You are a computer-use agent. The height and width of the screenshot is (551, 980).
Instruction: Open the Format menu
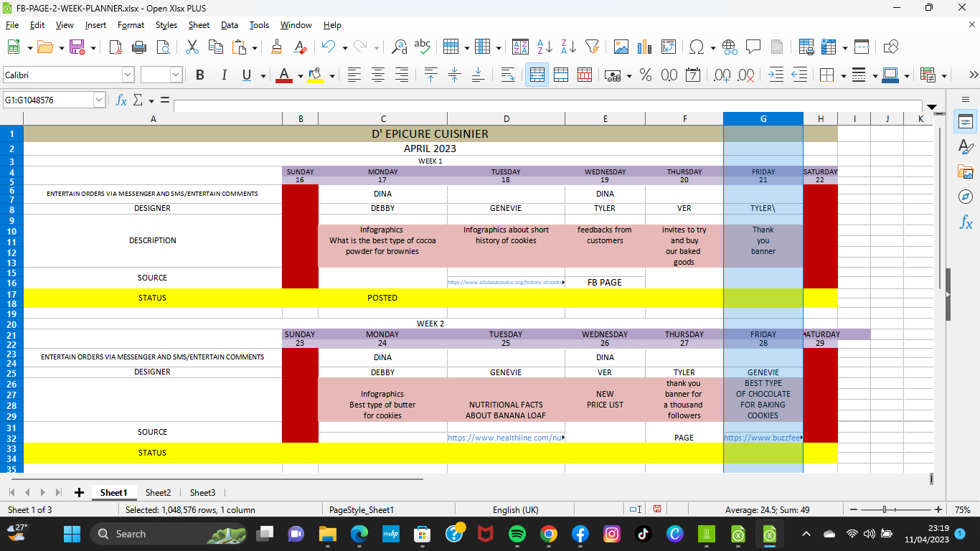(x=131, y=25)
